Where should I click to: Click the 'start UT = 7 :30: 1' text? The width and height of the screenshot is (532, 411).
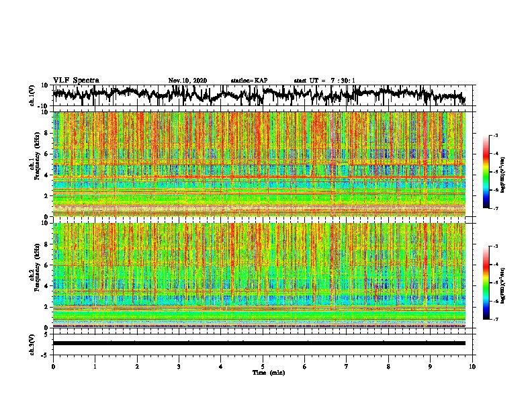(324, 81)
